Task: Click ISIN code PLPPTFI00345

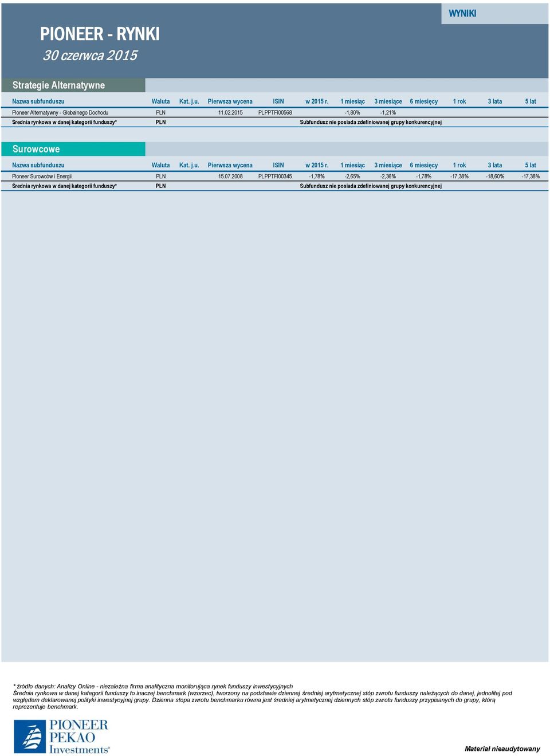Action: (275, 177)
